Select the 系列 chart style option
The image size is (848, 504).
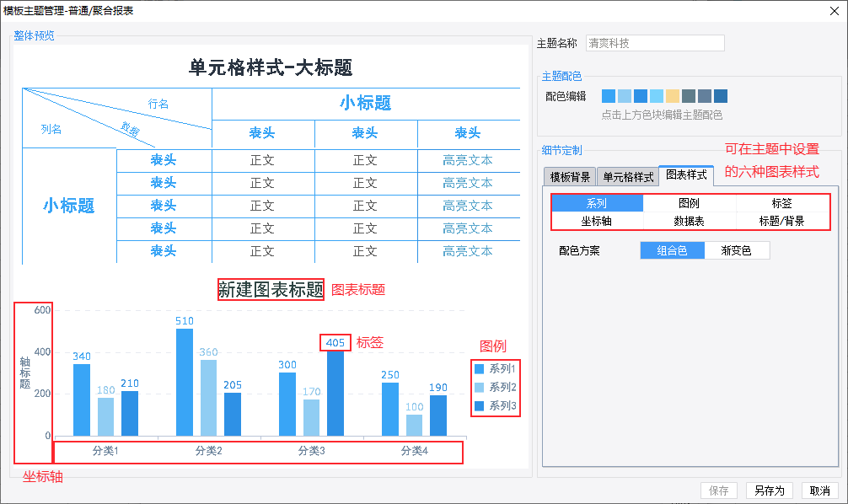597,203
